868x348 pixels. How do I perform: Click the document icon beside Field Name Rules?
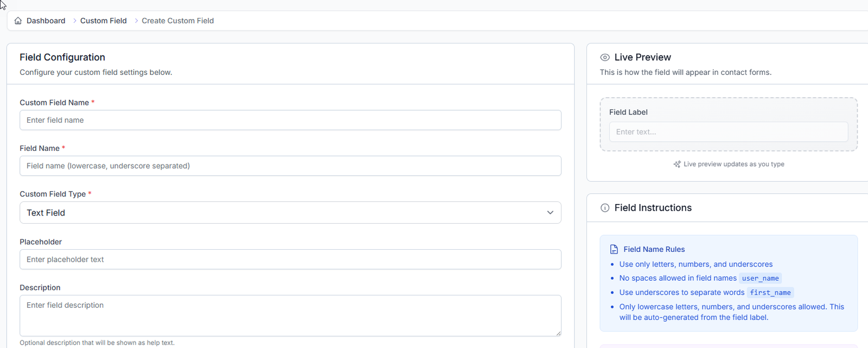coord(614,249)
